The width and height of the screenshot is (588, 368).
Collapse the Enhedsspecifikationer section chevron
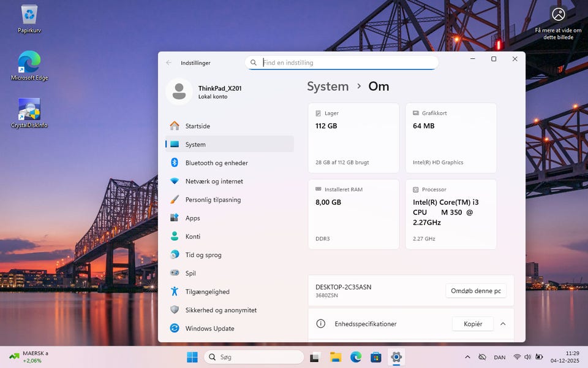pos(503,324)
